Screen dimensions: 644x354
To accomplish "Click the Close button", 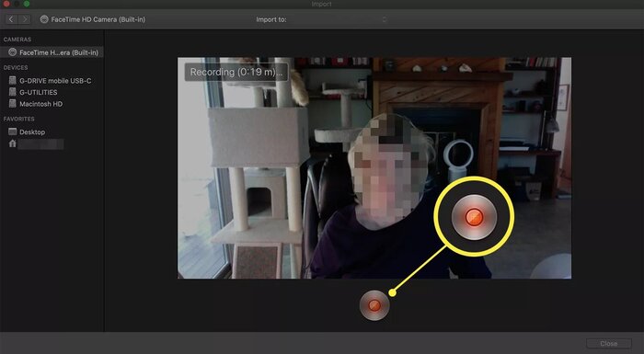I will (609, 343).
